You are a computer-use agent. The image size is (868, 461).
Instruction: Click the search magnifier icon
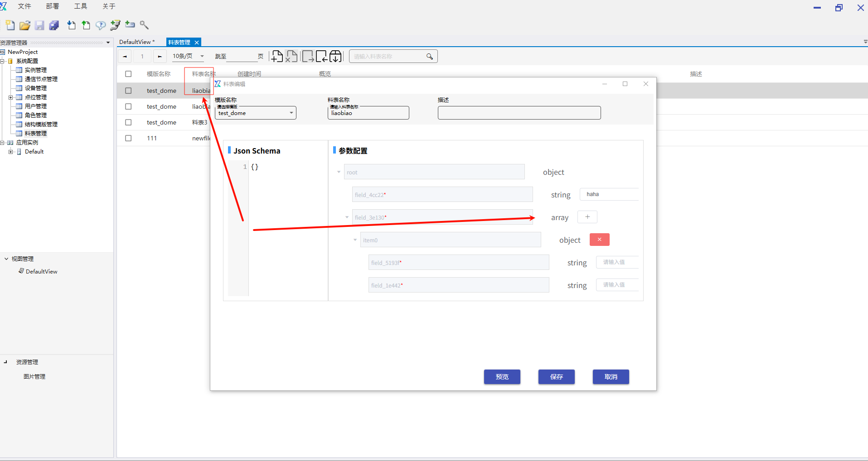(x=429, y=57)
